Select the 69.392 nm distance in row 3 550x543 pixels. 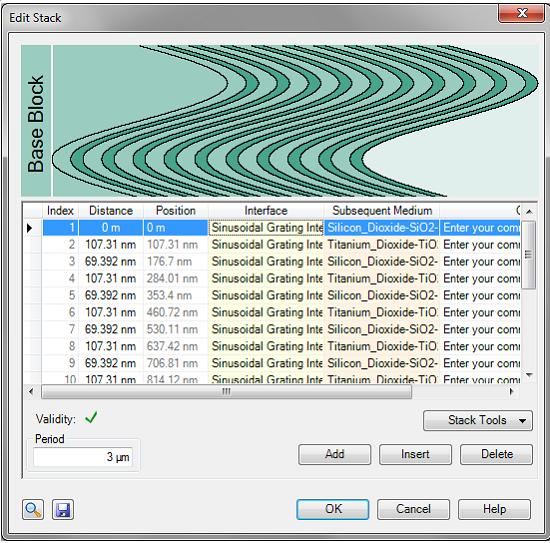(x=111, y=262)
